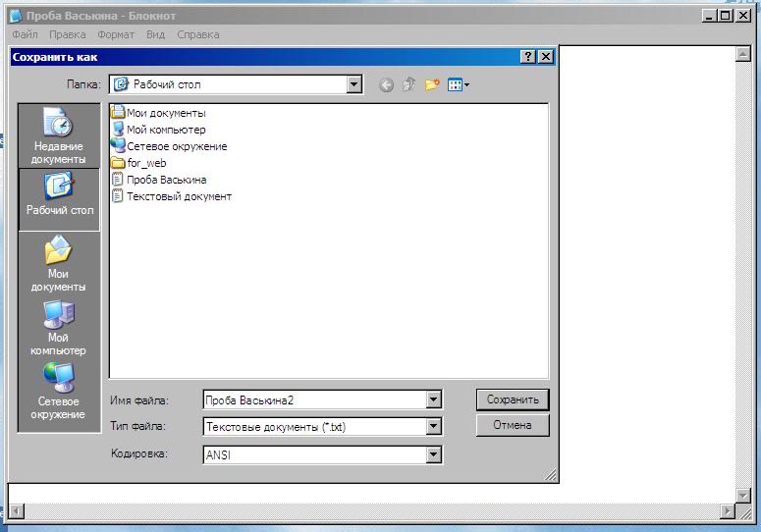Minimize the Notepad window

709,16
